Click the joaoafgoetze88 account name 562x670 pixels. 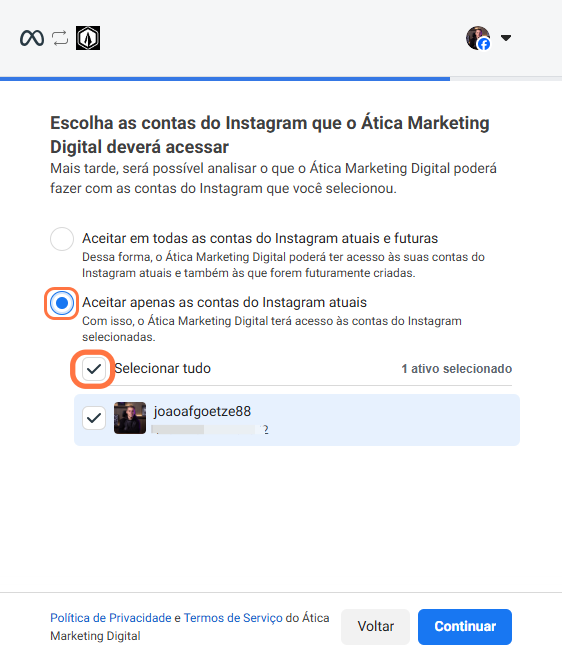(202, 411)
